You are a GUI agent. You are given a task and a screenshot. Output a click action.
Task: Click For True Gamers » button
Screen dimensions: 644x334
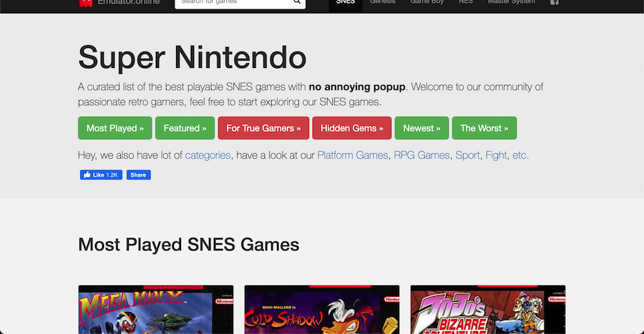(263, 128)
